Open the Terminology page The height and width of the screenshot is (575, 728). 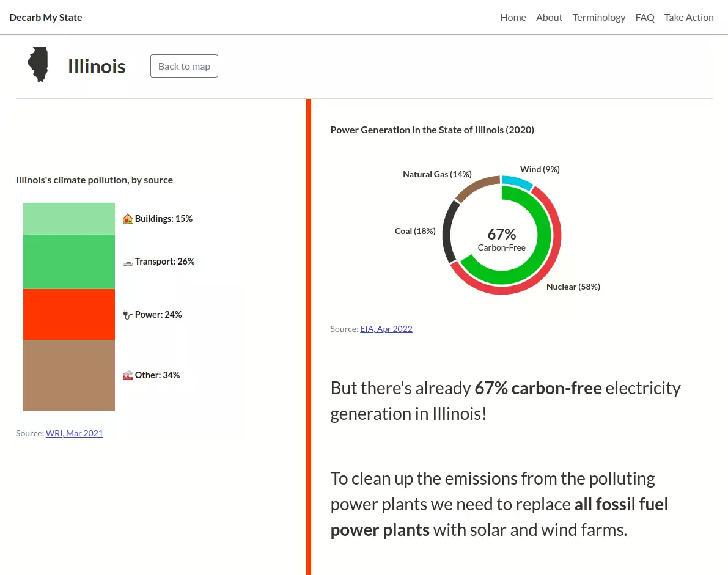pyautogui.click(x=598, y=17)
